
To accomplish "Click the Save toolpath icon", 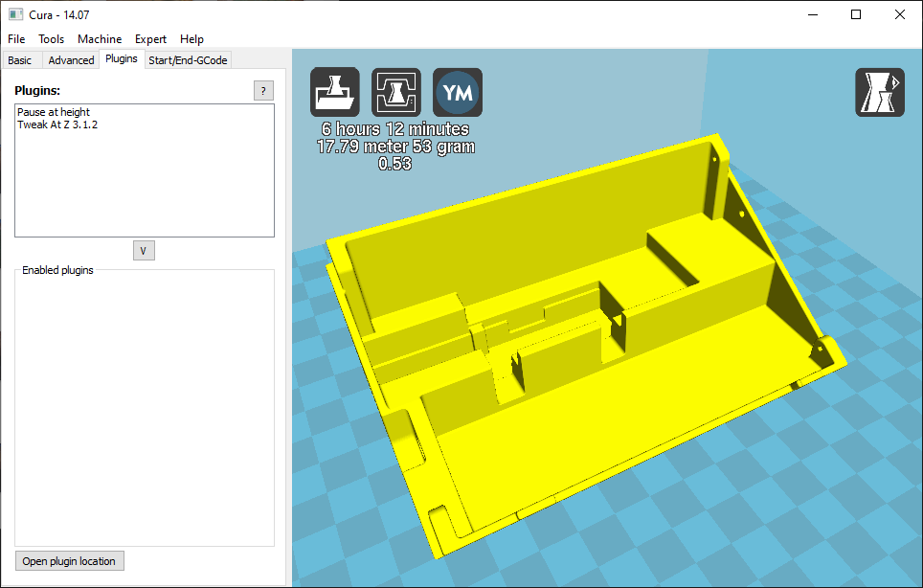I will tap(396, 92).
